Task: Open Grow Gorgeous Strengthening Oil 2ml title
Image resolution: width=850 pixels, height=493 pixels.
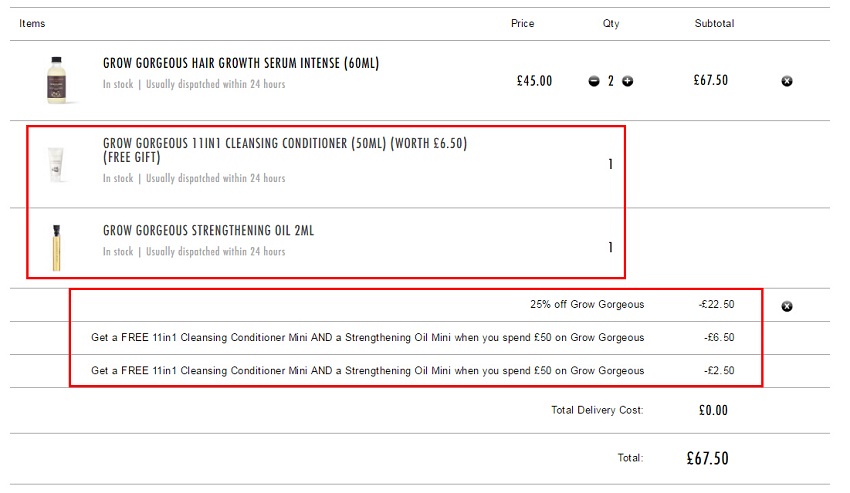Action: click(x=208, y=231)
